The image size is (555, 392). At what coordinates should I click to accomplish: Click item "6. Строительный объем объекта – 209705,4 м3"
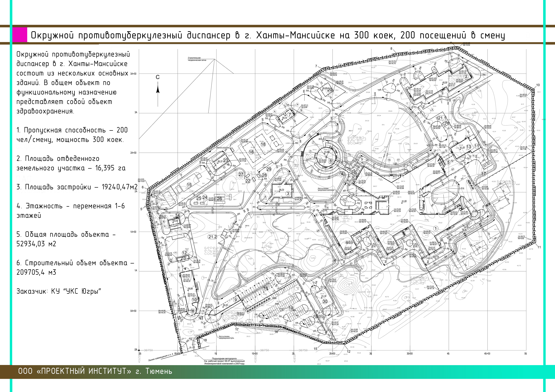pyautogui.click(x=75, y=268)
